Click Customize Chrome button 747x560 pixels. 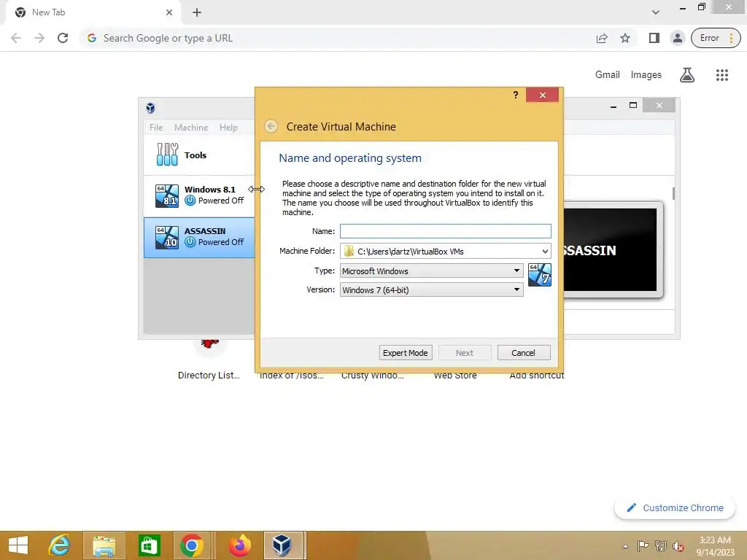tap(675, 507)
